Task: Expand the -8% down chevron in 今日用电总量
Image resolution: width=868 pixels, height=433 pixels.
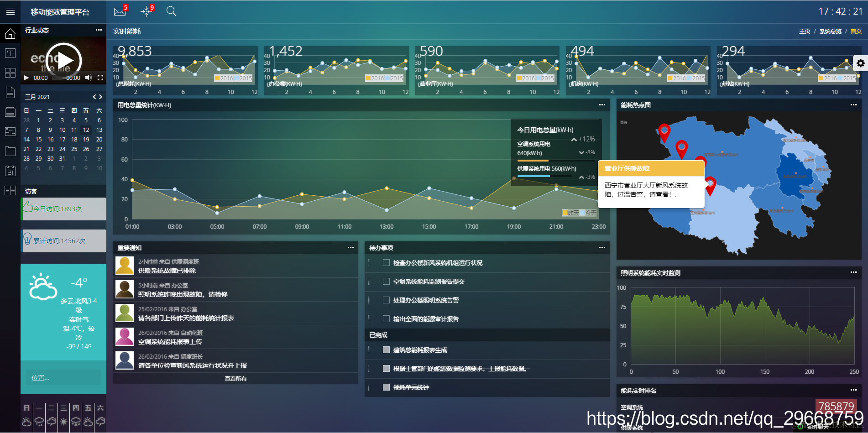Action: coord(581,152)
